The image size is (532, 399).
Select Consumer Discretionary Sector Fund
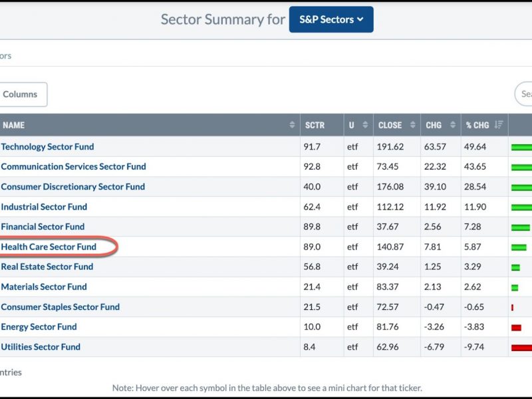click(x=73, y=187)
